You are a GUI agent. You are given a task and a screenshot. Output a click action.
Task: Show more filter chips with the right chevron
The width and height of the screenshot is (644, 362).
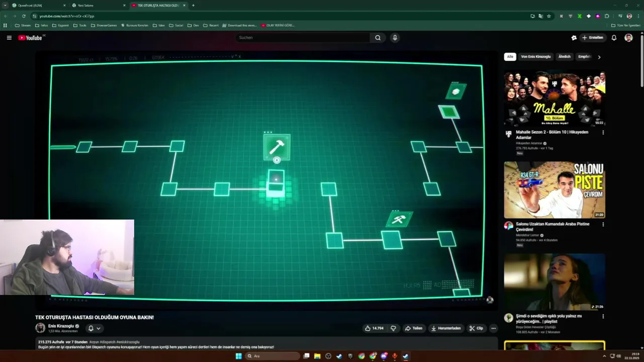coord(599,57)
